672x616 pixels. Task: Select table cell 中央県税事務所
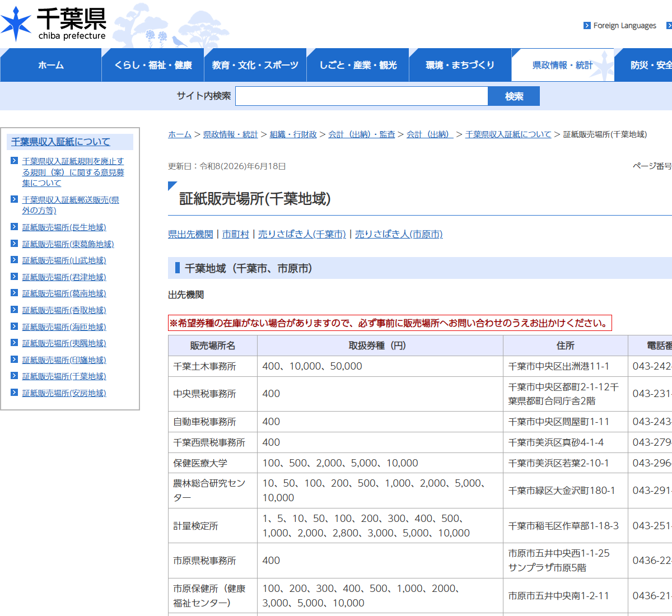pos(213,394)
